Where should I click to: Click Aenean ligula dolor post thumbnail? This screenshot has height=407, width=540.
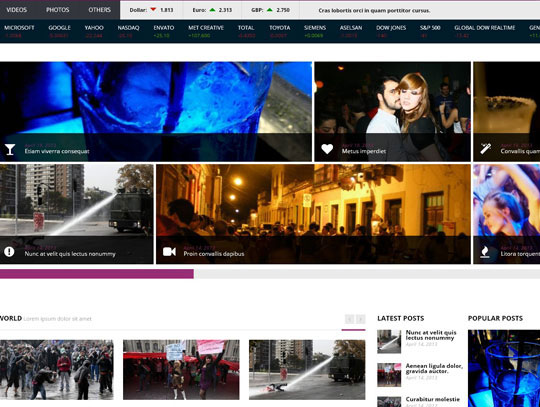389,375
